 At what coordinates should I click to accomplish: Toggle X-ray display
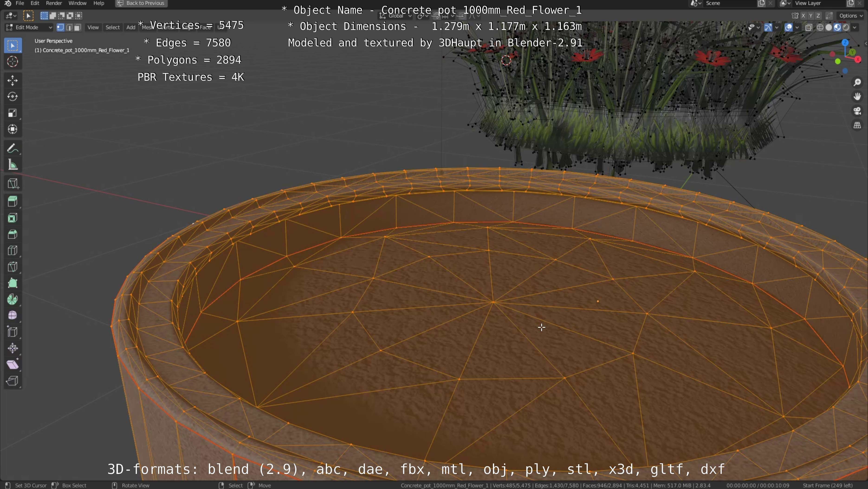click(x=809, y=28)
